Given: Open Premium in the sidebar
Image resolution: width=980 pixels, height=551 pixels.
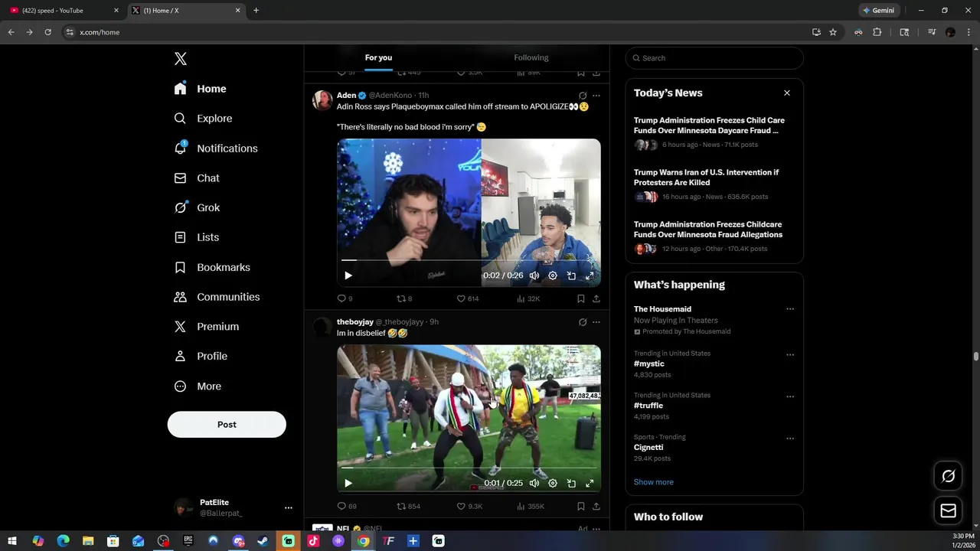Looking at the screenshot, I should 207,327.
